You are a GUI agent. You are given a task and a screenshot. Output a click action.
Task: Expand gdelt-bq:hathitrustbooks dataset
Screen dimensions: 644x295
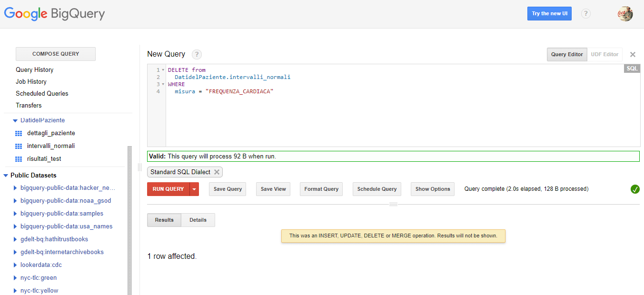[x=15, y=239]
